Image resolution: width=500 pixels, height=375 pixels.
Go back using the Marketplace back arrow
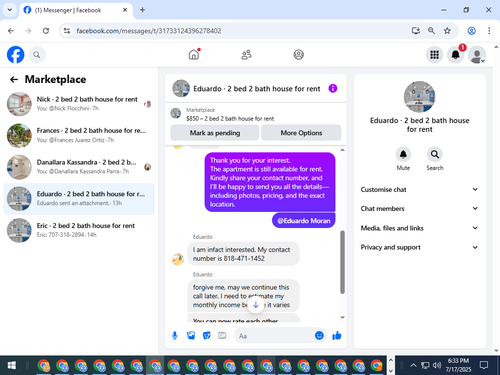pos(14,79)
